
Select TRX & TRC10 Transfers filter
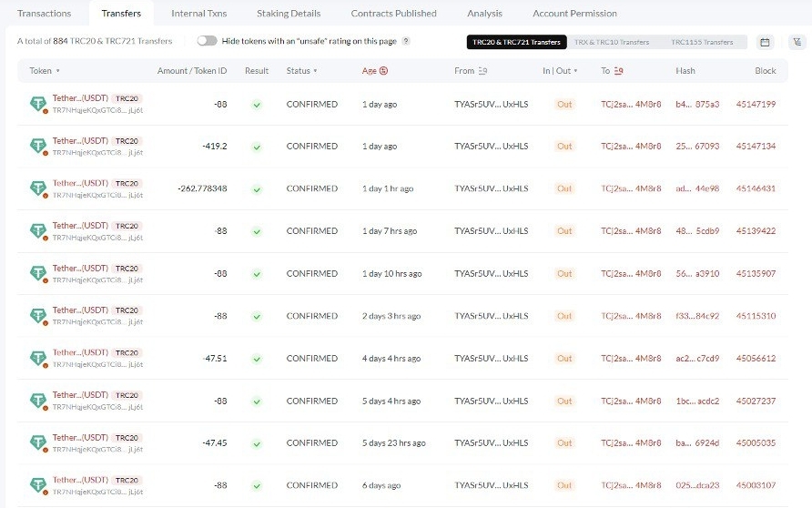click(612, 42)
